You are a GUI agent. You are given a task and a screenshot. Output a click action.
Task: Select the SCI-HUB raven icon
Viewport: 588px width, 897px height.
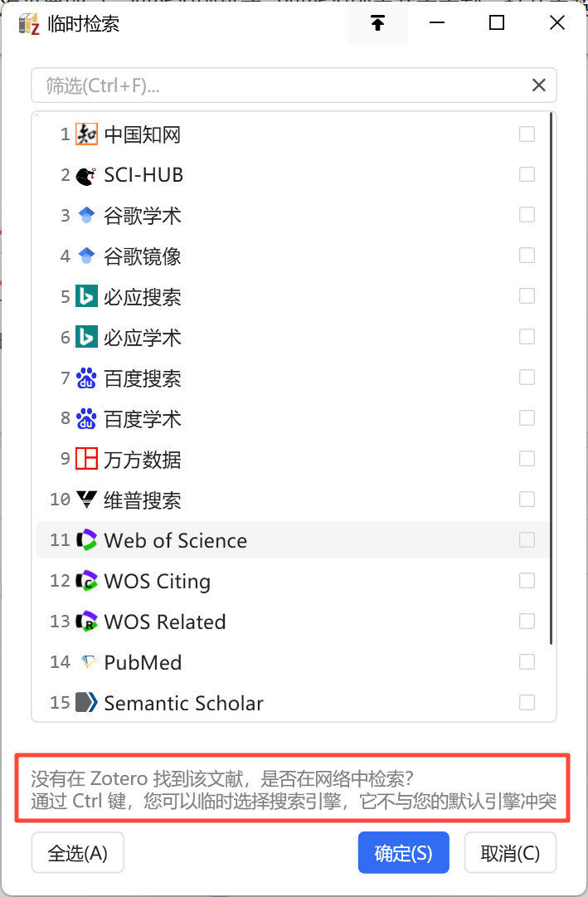pyautogui.click(x=86, y=175)
